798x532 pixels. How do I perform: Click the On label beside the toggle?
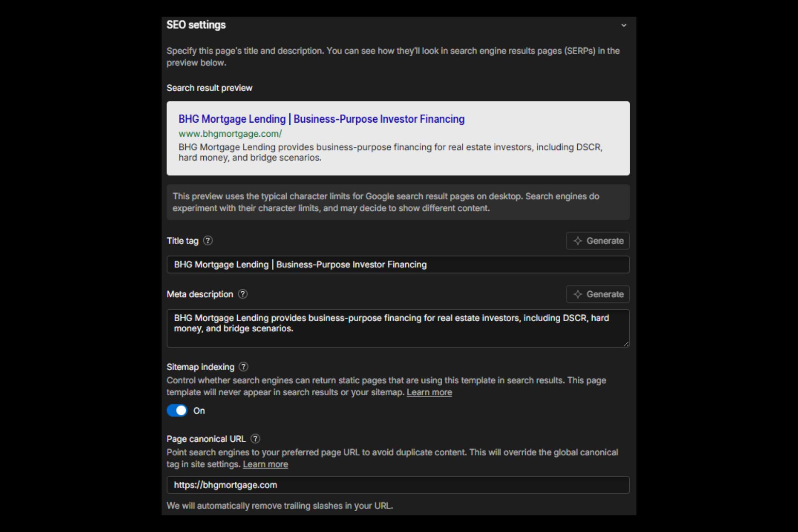[x=199, y=411]
